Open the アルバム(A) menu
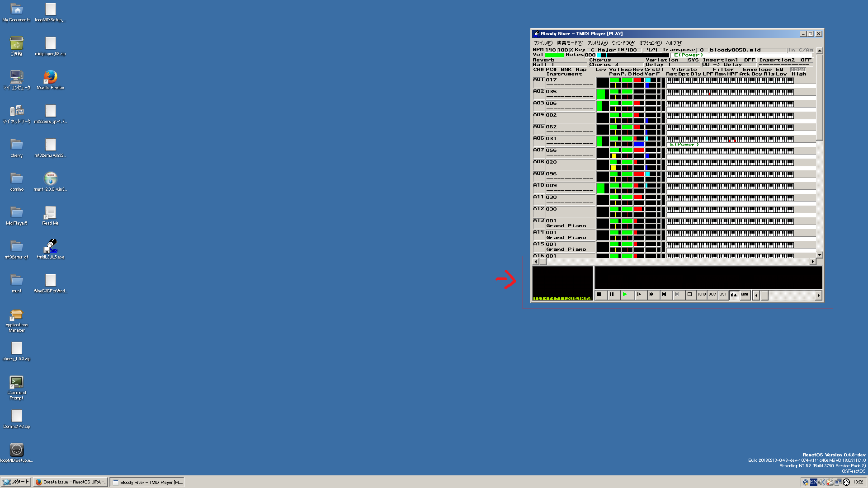The image size is (868, 488). (597, 43)
